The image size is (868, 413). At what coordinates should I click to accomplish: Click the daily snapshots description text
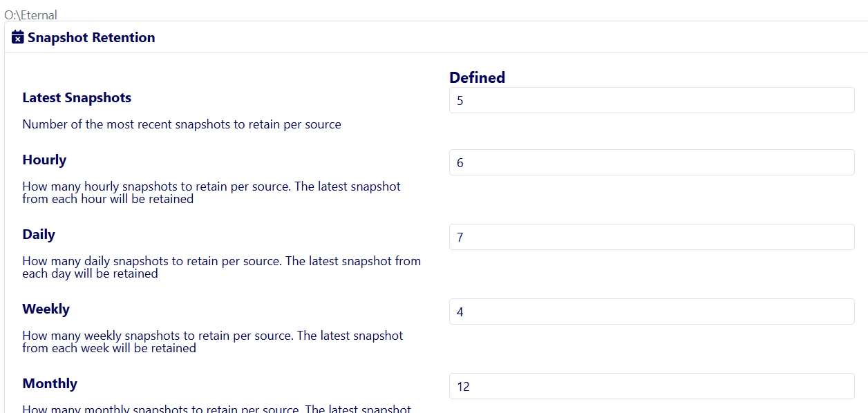[x=221, y=267]
